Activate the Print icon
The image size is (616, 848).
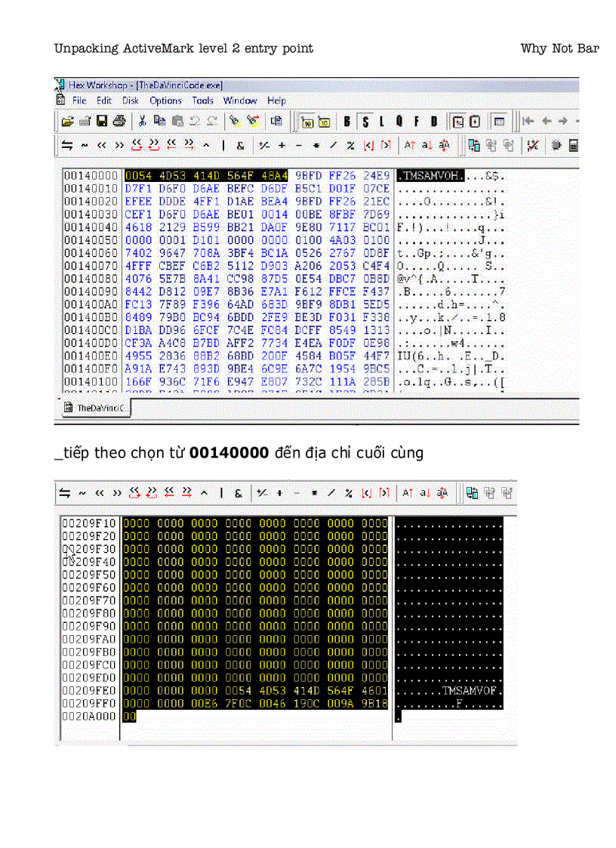(119, 121)
